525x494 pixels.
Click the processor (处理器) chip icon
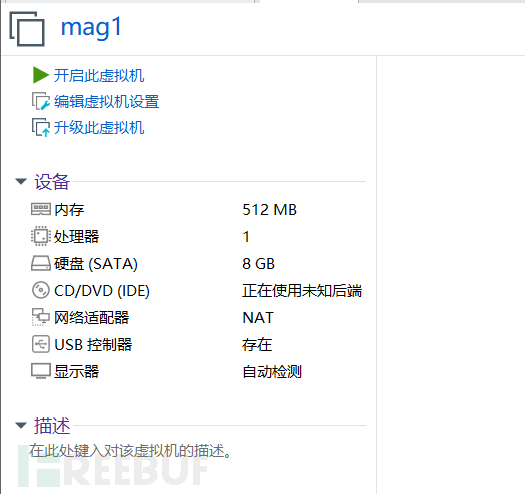coord(41,236)
